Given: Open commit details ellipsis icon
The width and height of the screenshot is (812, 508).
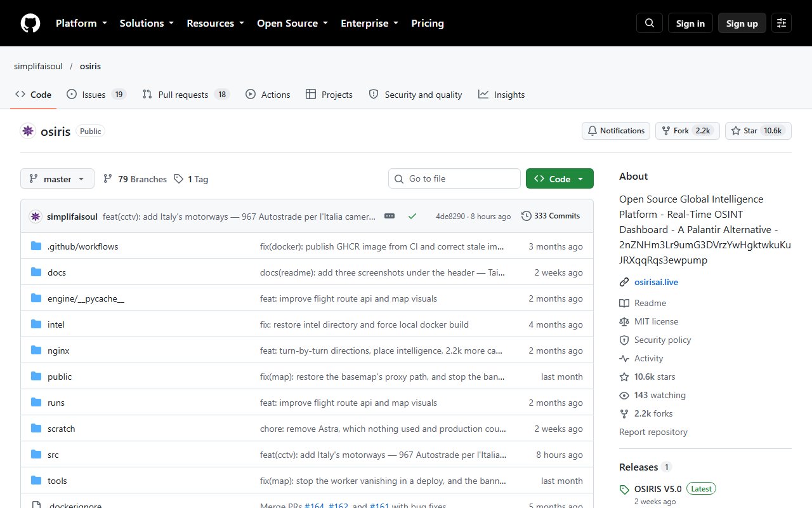Looking at the screenshot, I should point(390,216).
